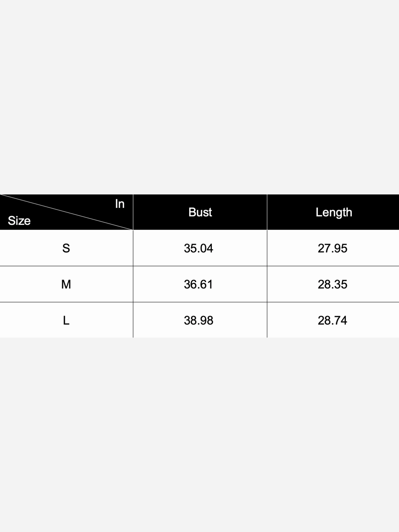Select the size L row label
399x532 pixels.
(66, 320)
